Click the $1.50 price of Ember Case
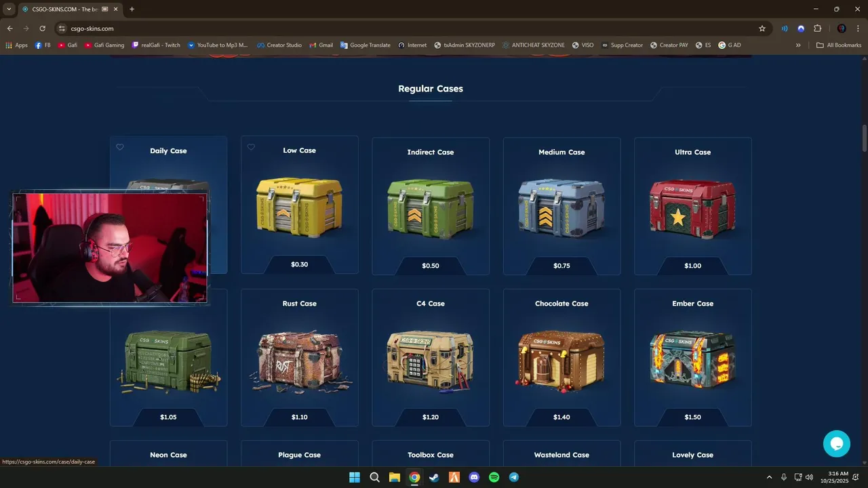The width and height of the screenshot is (868, 488). pyautogui.click(x=692, y=417)
